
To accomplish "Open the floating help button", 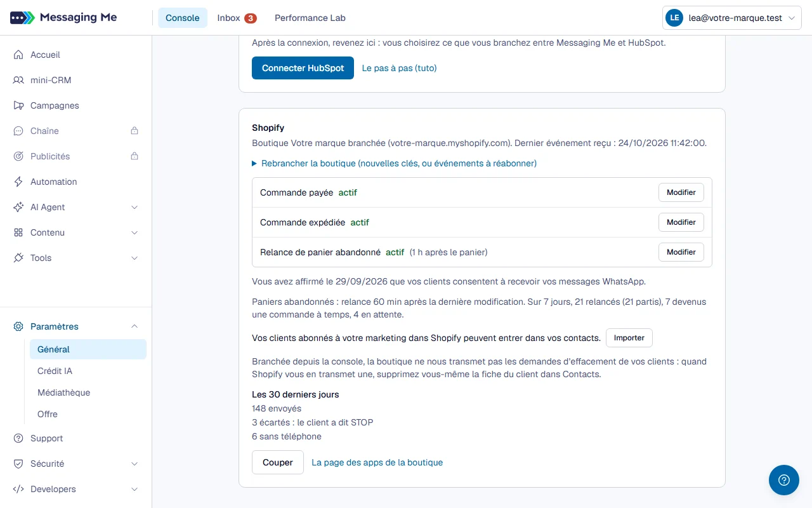I will pyautogui.click(x=784, y=480).
